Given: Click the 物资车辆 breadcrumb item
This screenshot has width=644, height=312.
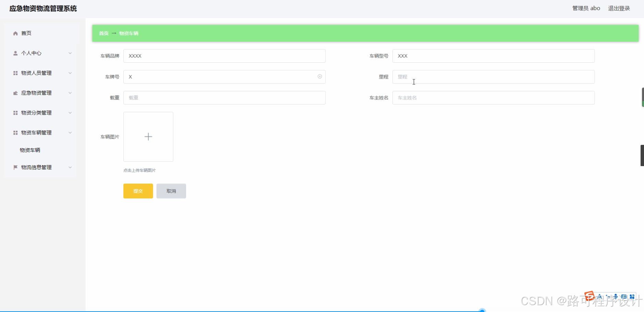Looking at the screenshot, I should click(129, 33).
